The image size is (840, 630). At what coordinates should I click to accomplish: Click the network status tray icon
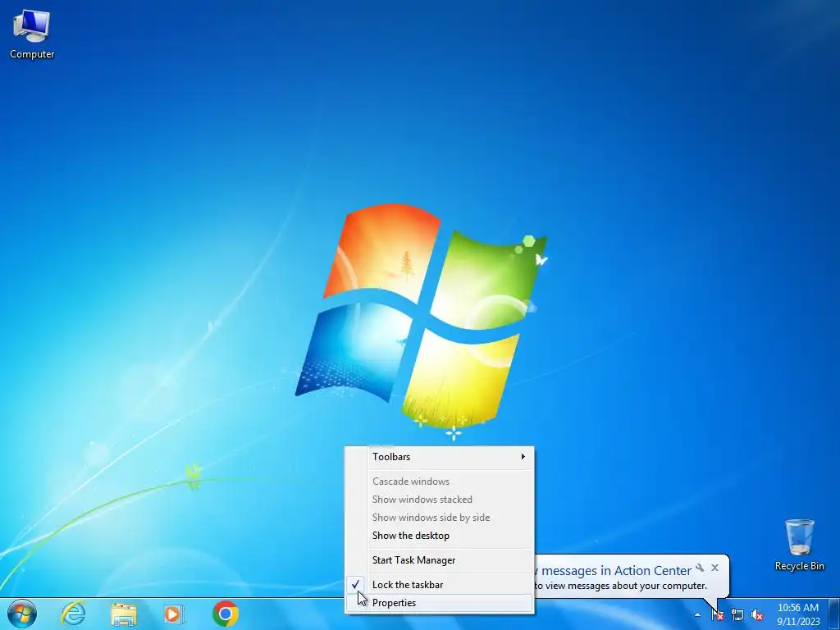pos(737,615)
